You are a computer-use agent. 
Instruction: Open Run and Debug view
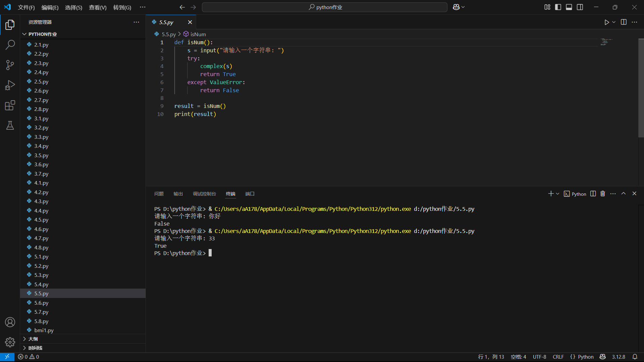tap(10, 85)
